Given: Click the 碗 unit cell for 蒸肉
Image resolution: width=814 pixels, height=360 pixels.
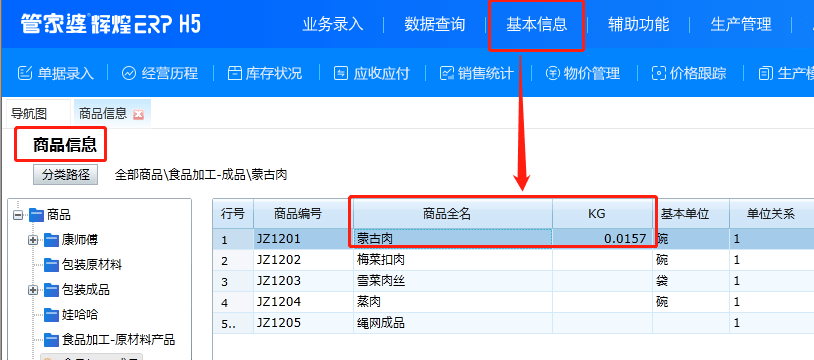Looking at the screenshot, I should point(691,302).
